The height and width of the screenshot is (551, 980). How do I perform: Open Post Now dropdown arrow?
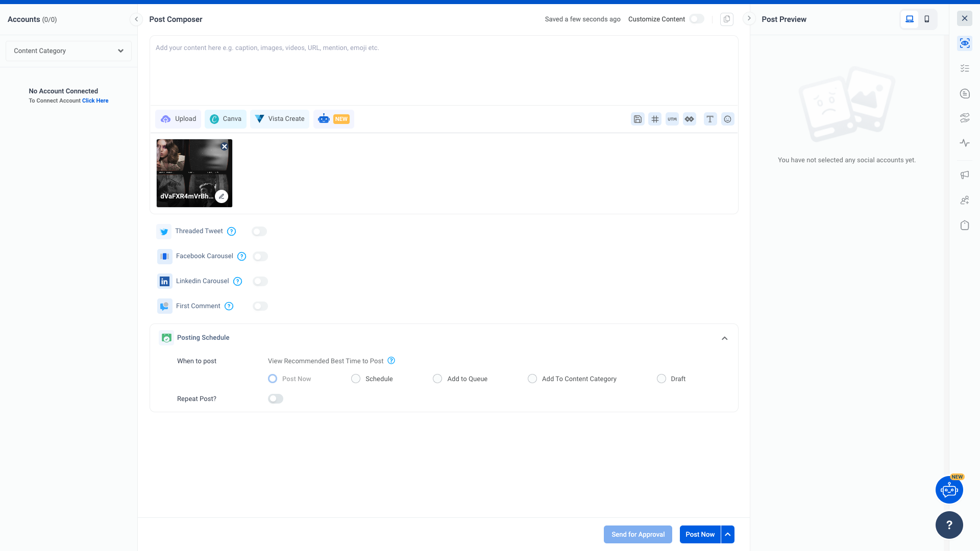[x=727, y=534]
